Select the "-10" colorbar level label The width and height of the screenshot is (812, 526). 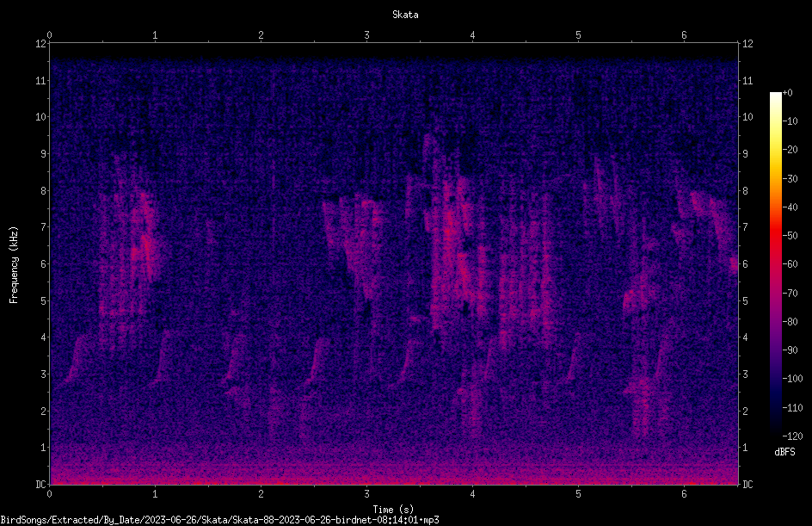pyautogui.click(x=790, y=121)
